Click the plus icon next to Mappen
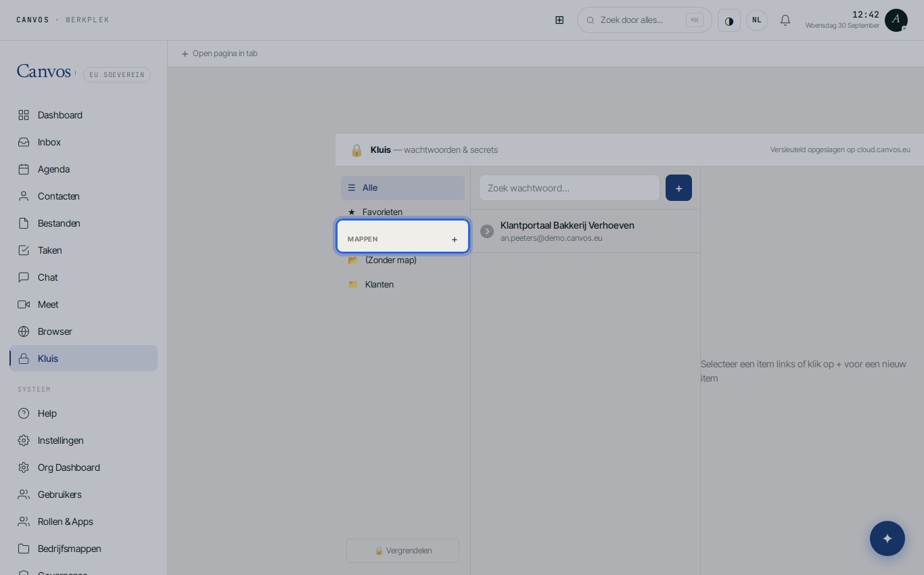Screen dimensions: 924x575 point(455,239)
